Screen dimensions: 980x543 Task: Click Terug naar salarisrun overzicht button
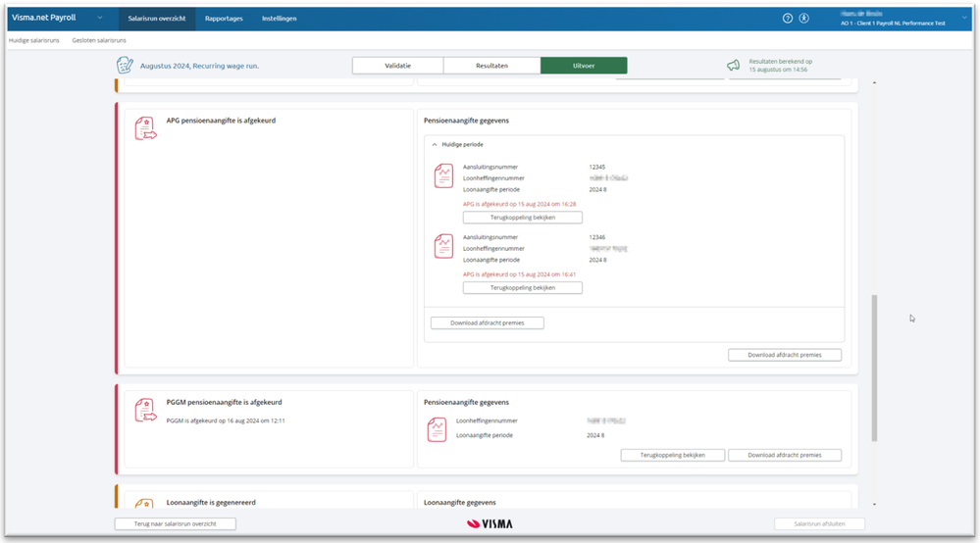tap(175, 523)
